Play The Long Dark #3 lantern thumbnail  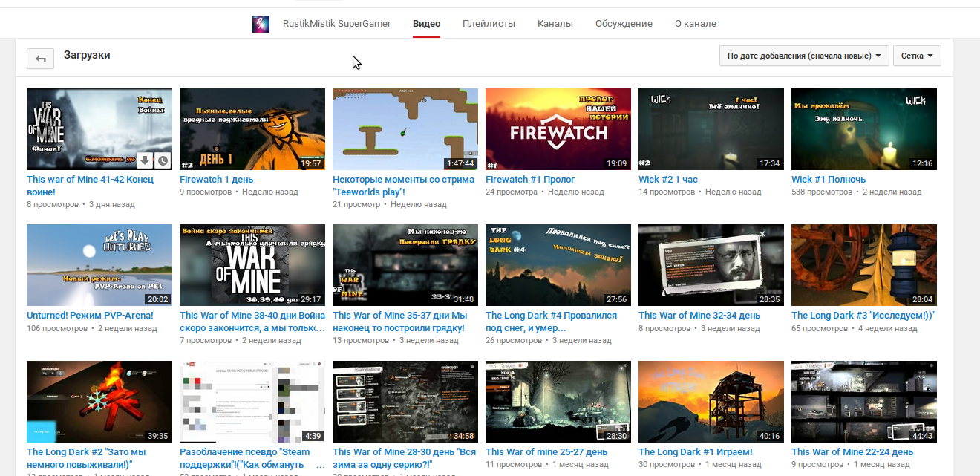coord(864,265)
